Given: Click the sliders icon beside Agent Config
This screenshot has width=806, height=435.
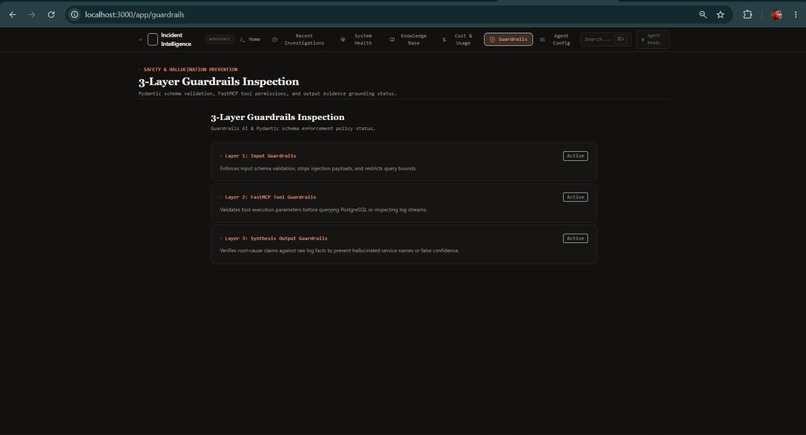Looking at the screenshot, I should coord(542,40).
